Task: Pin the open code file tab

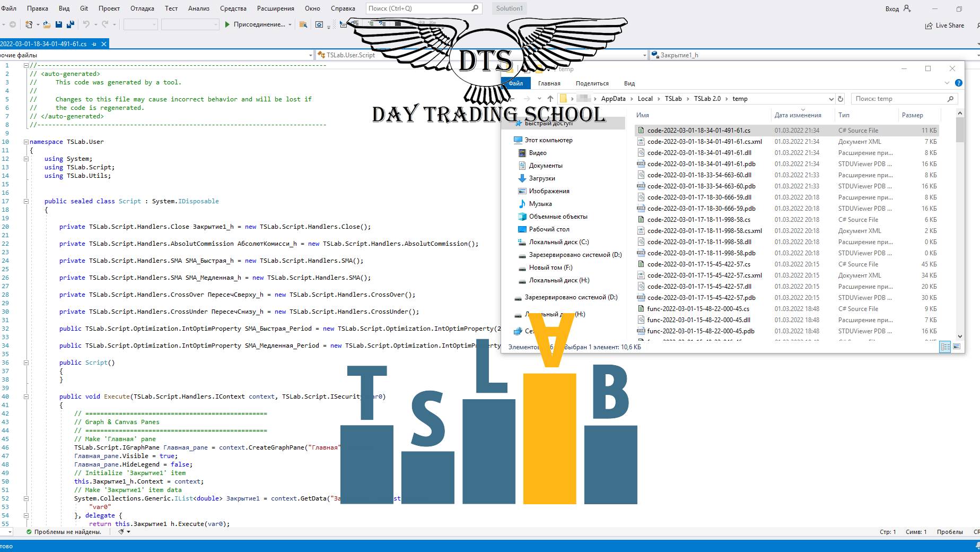Action: click(x=94, y=44)
